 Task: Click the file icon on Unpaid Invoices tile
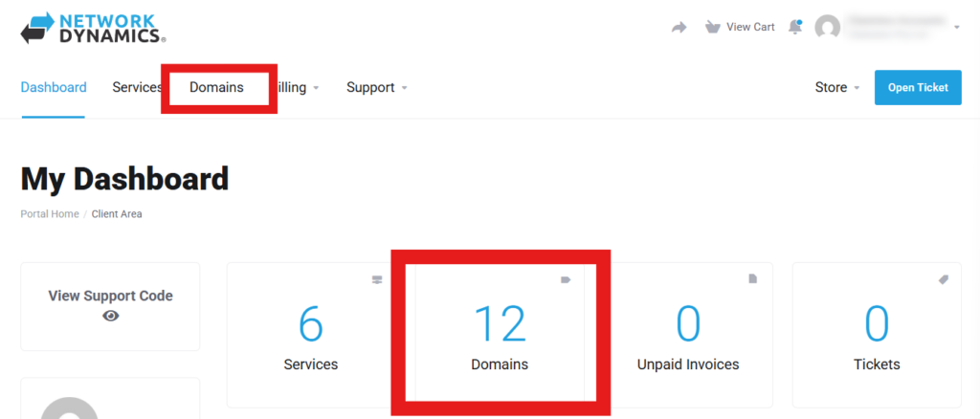pyautogui.click(x=752, y=279)
